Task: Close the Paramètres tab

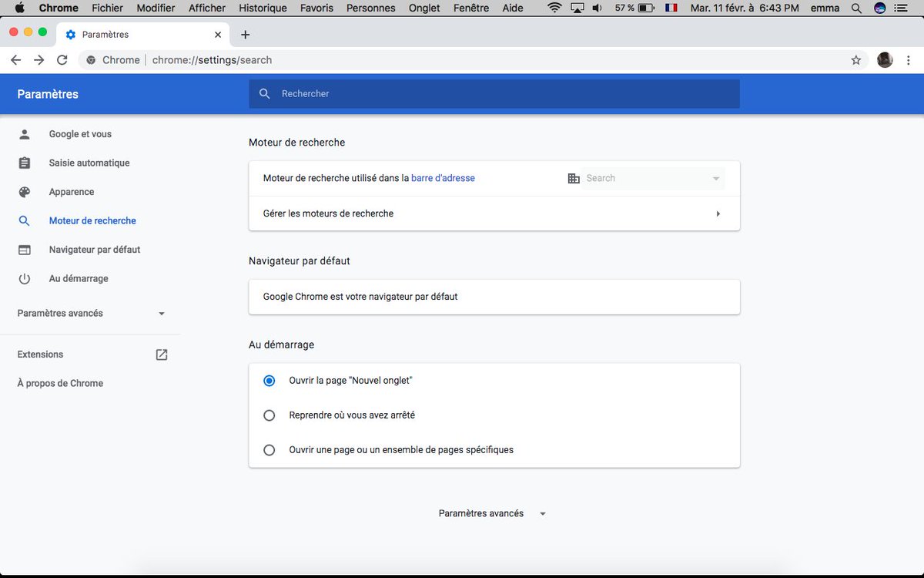Action: (x=218, y=35)
